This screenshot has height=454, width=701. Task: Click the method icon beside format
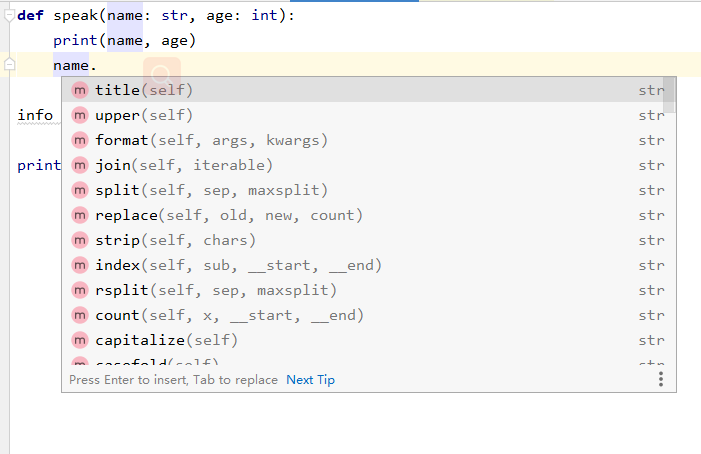[80, 140]
